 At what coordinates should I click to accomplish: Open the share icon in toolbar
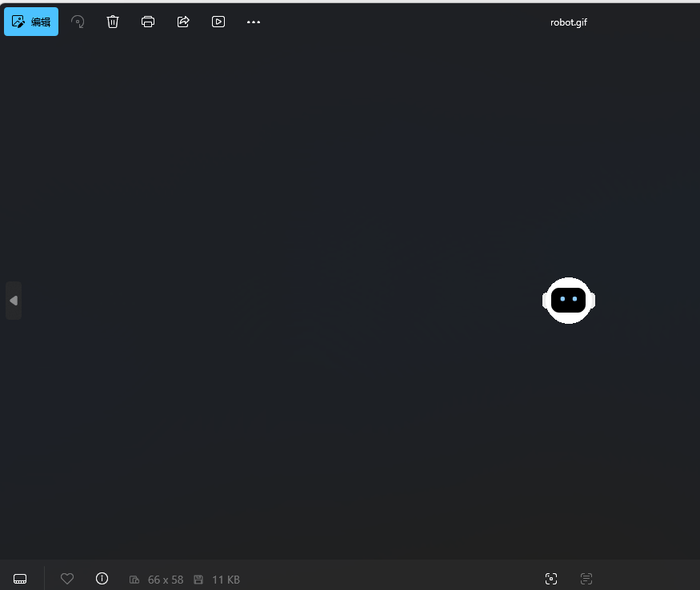pos(183,22)
